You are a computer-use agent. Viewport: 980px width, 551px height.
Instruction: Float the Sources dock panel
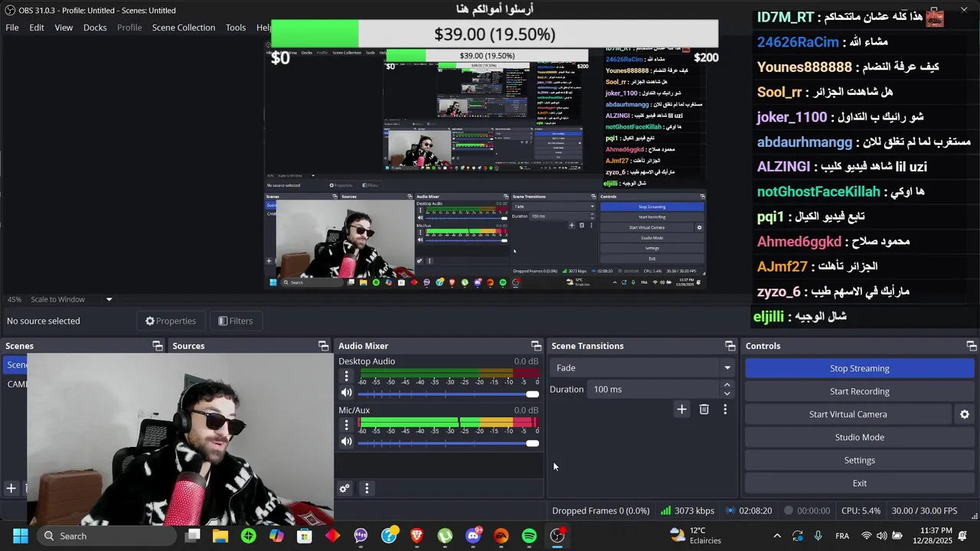point(323,346)
